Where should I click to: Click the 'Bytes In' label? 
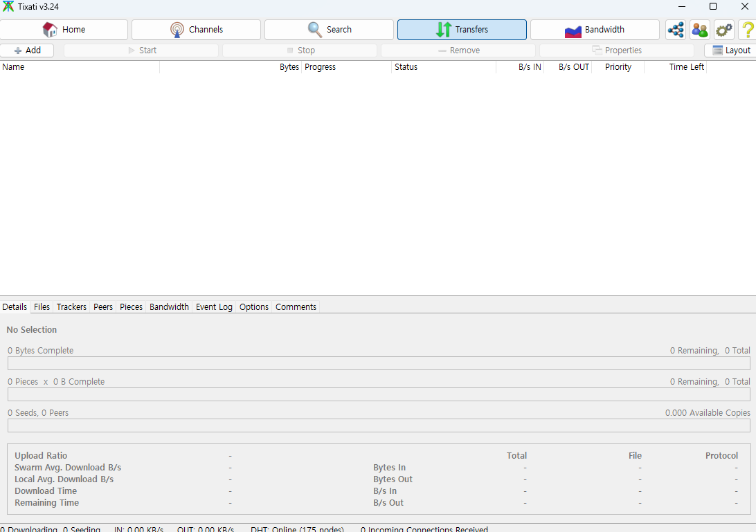click(390, 468)
